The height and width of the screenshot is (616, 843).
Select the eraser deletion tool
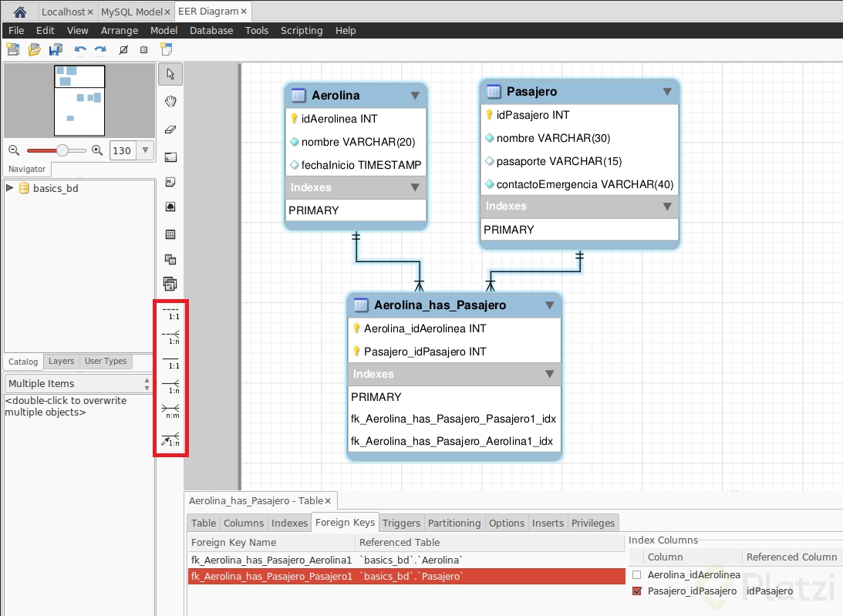click(170, 130)
